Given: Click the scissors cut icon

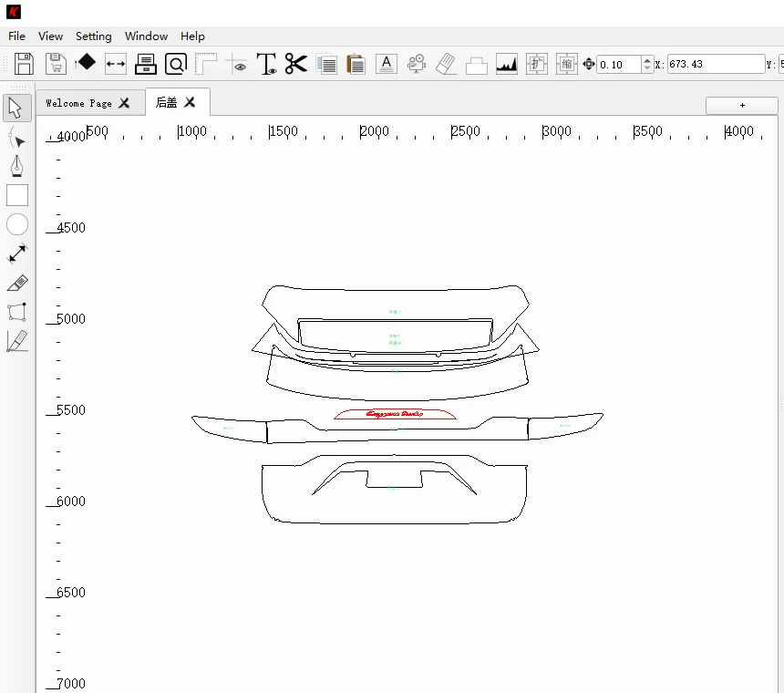Looking at the screenshot, I should 295,64.
